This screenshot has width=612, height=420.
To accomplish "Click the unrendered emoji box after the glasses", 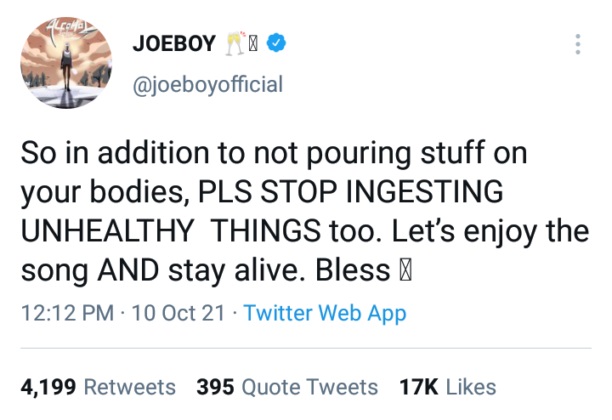I will tap(262, 44).
